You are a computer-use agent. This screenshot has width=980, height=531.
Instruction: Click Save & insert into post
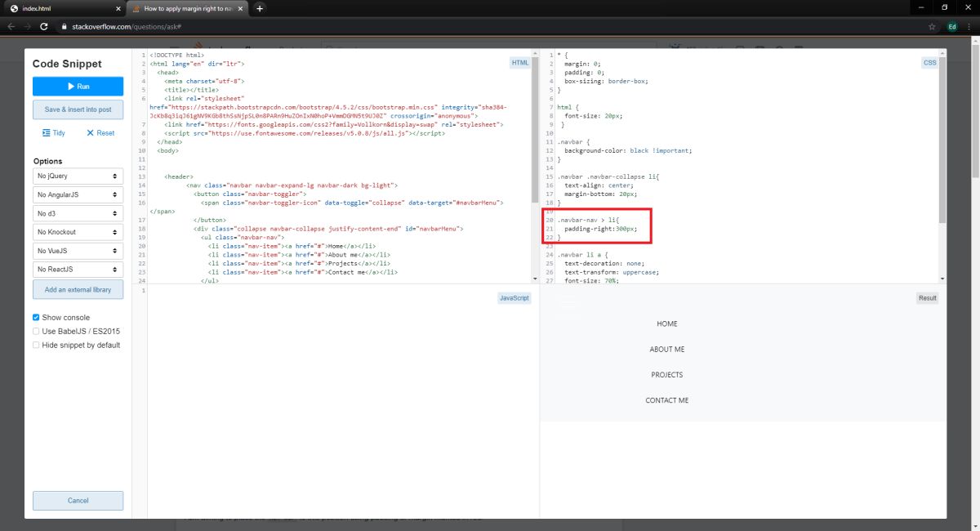[78, 109]
